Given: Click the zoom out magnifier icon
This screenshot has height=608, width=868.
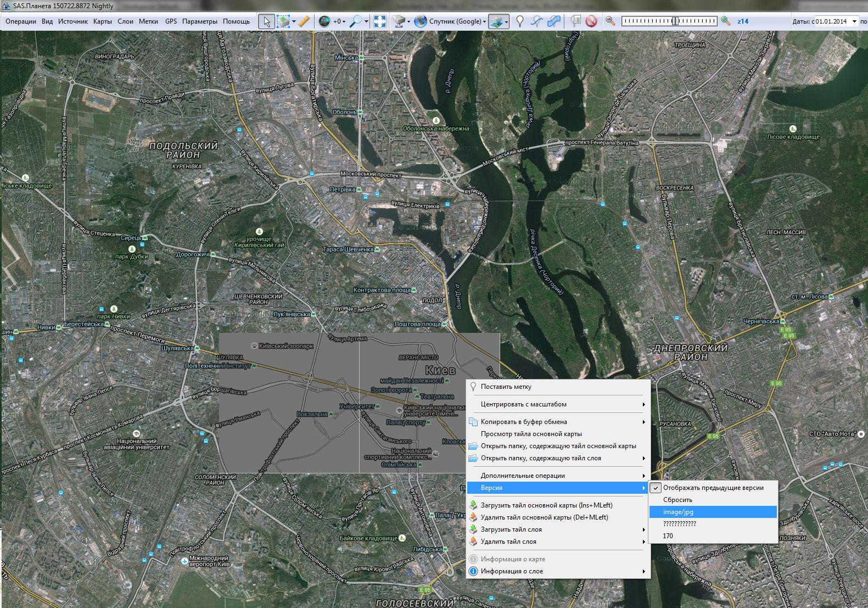Looking at the screenshot, I should [610, 21].
